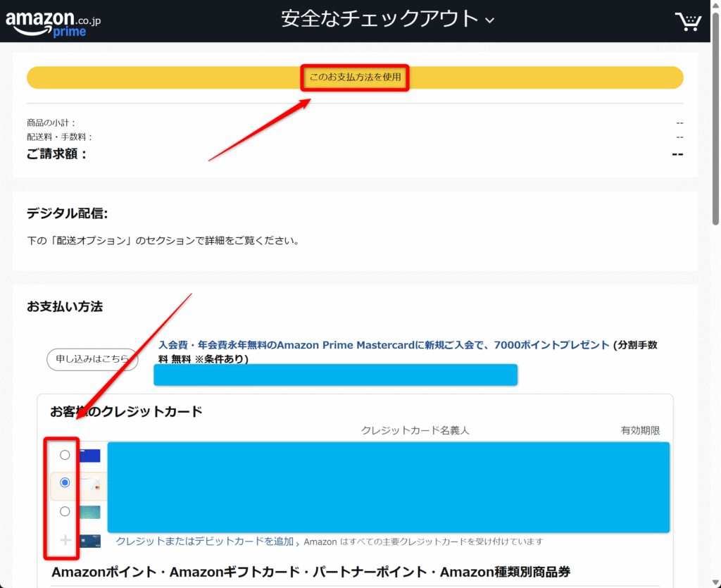The height and width of the screenshot is (588, 721).
Task: Select the radio button beside the teal card
Action: (65, 511)
